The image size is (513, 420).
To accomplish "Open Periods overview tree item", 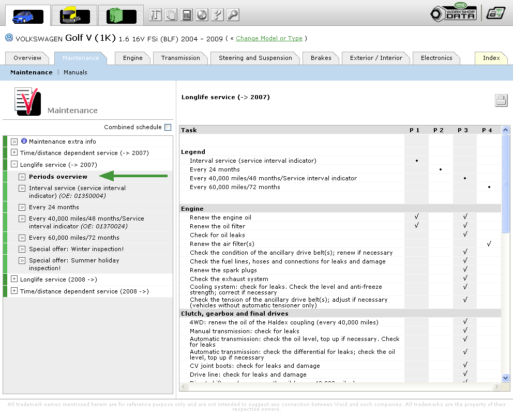I will pyautogui.click(x=58, y=177).
